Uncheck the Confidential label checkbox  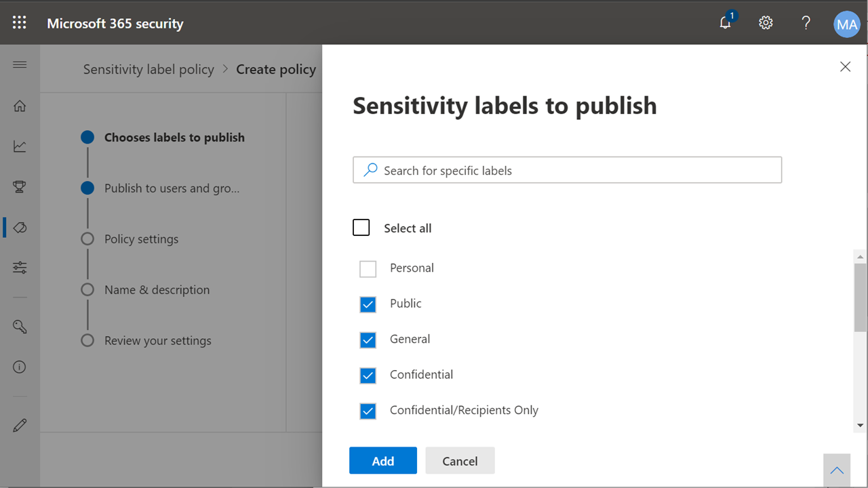(368, 375)
